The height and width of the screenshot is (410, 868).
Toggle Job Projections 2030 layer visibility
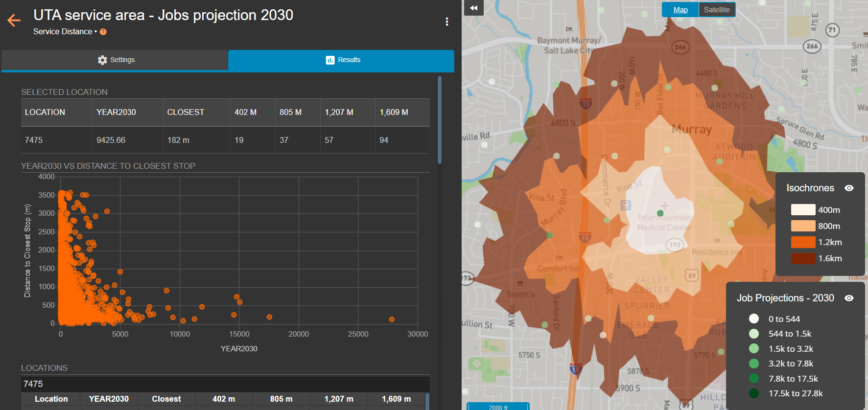(849, 298)
